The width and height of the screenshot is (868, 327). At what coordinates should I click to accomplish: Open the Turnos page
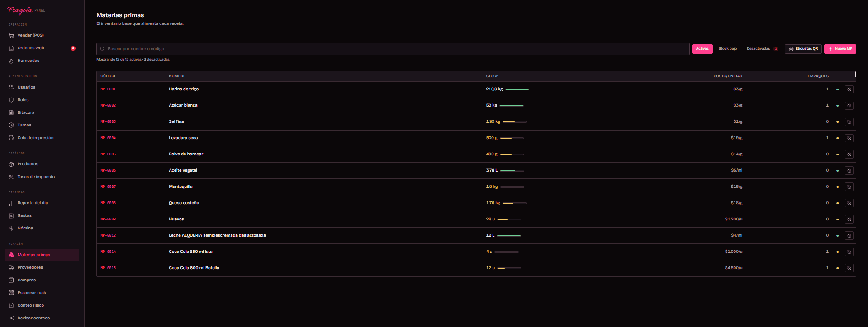(x=42, y=125)
